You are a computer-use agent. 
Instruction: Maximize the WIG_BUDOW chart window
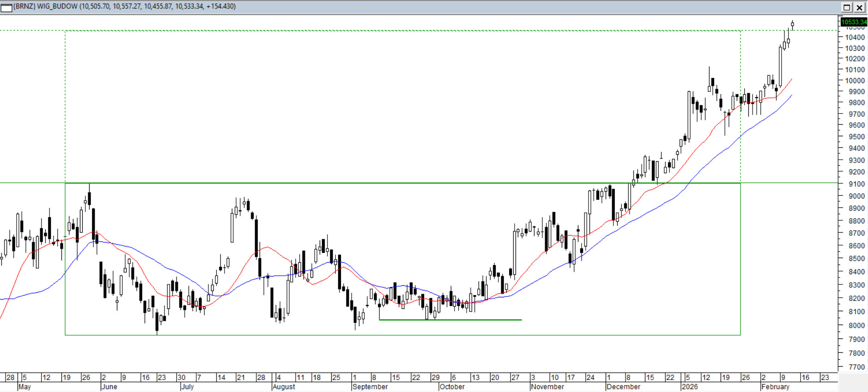(x=847, y=7)
